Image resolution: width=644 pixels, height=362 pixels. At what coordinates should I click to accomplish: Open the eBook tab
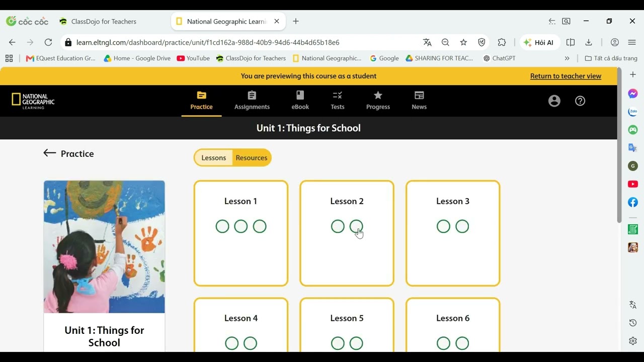point(300,101)
